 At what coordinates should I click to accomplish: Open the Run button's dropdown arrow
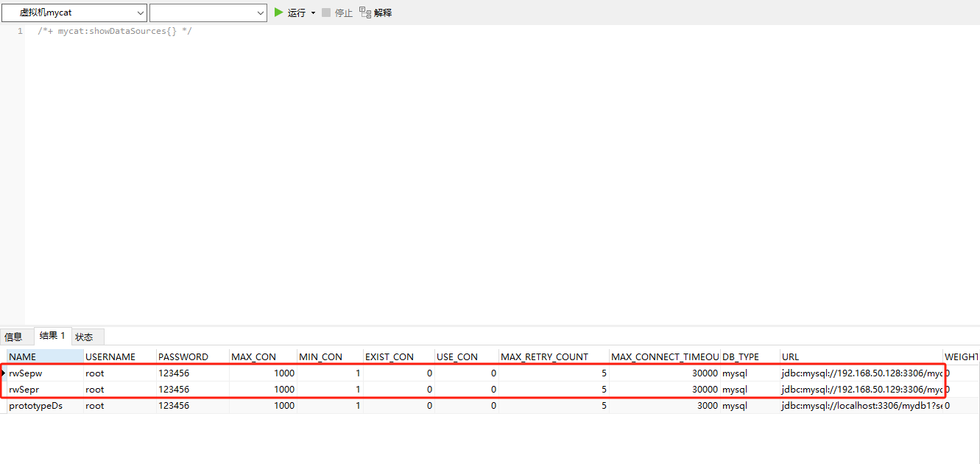pyautogui.click(x=312, y=12)
